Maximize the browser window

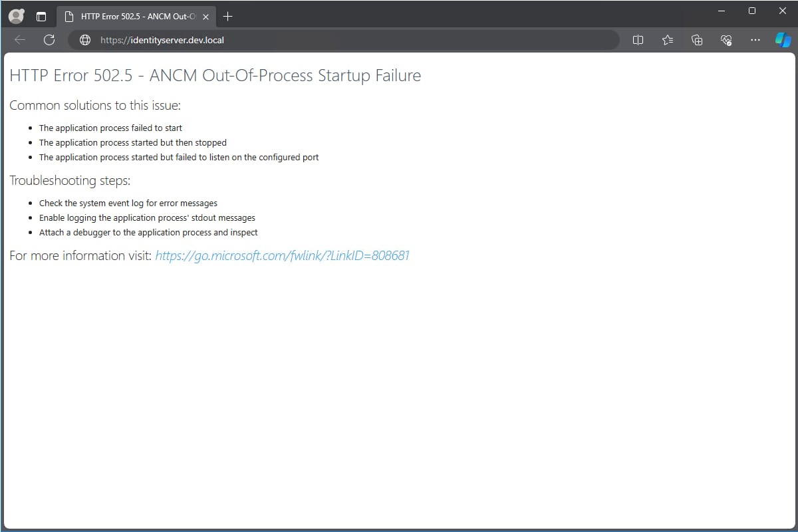[x=752, y=11]
